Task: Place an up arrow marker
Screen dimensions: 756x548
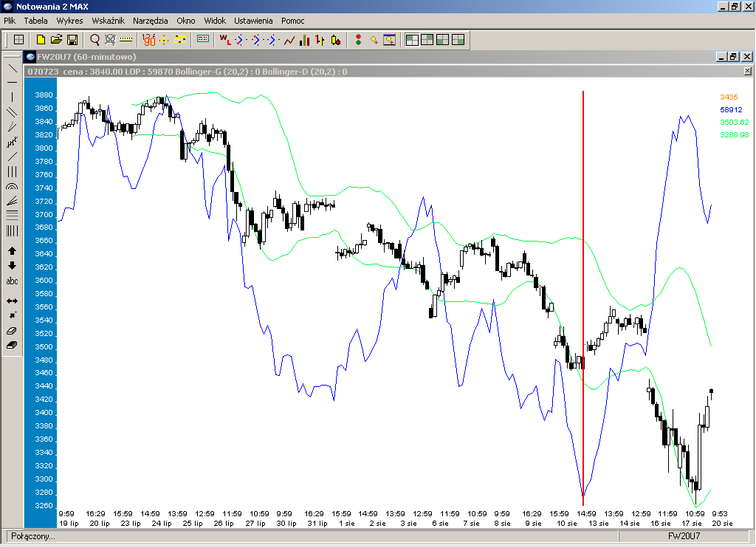Action: 12,251
